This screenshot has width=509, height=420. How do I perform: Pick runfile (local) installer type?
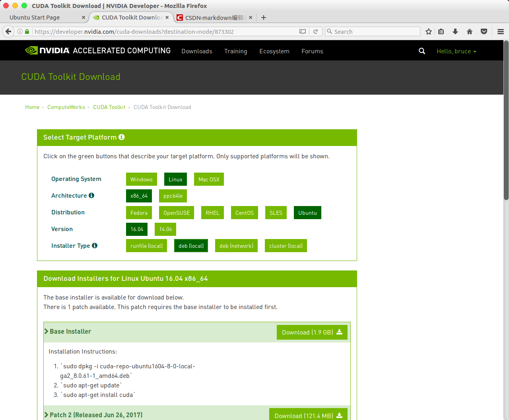click(146, 246)
